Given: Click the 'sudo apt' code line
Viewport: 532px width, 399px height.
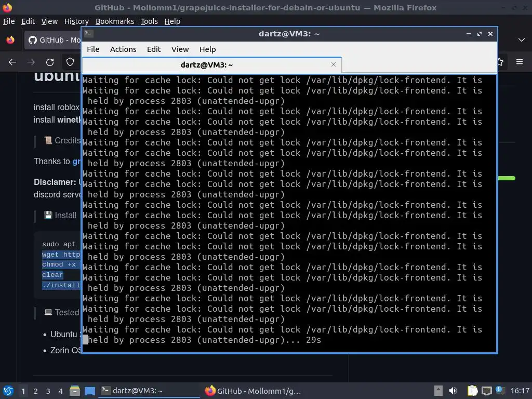Looking at the screenshot, I should pos(59,244).
